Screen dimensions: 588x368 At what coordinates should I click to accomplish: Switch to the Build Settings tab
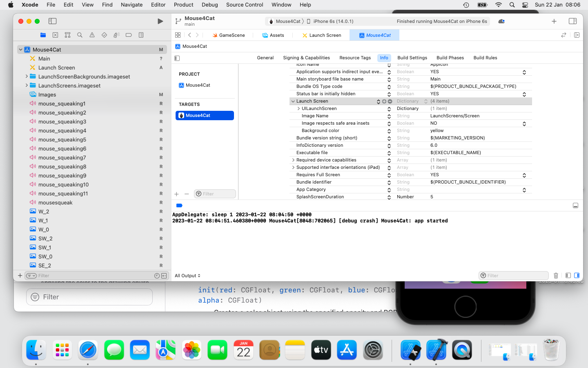[x=412, y=58]
